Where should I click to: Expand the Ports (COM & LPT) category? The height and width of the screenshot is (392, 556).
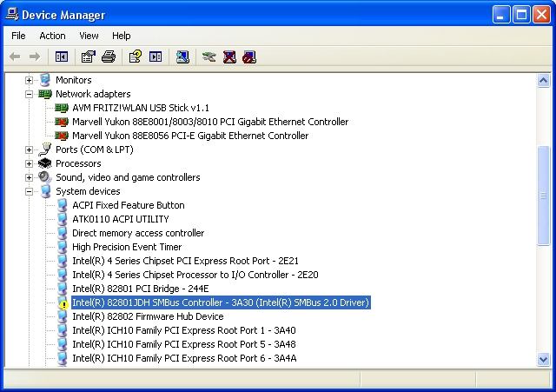[29, 149]
